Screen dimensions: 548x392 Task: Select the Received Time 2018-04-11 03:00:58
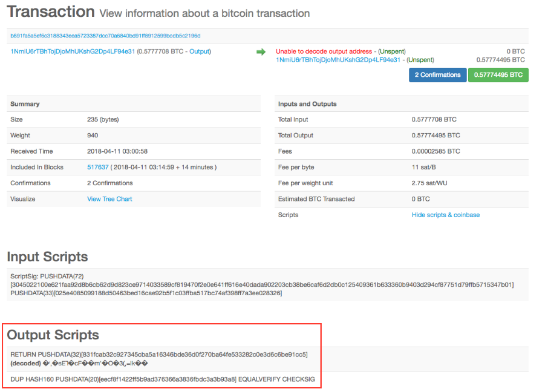click(x=117, y=151)
